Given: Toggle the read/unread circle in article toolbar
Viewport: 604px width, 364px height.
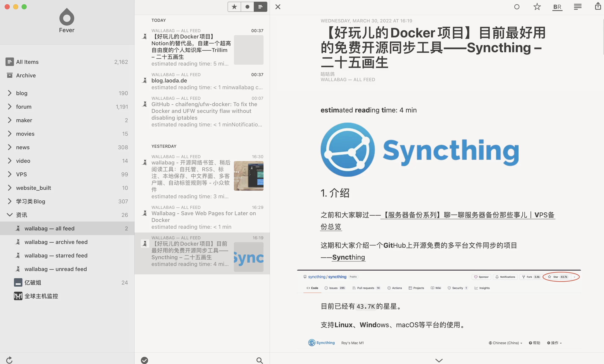Looking at the screenshot, I should [x=517, y=7].
